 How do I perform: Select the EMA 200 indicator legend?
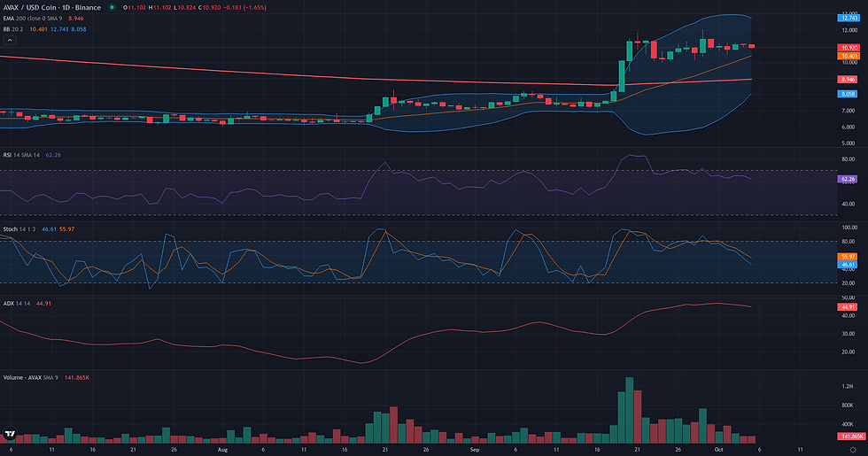32,19
